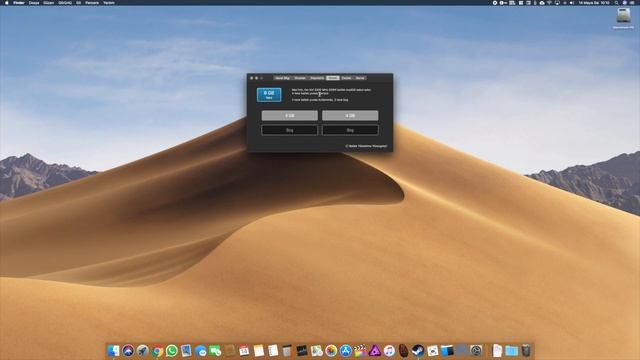Switch to the Genel Bakış tab
This screenshot has height=360, width=640.
[x=282, y=78]
